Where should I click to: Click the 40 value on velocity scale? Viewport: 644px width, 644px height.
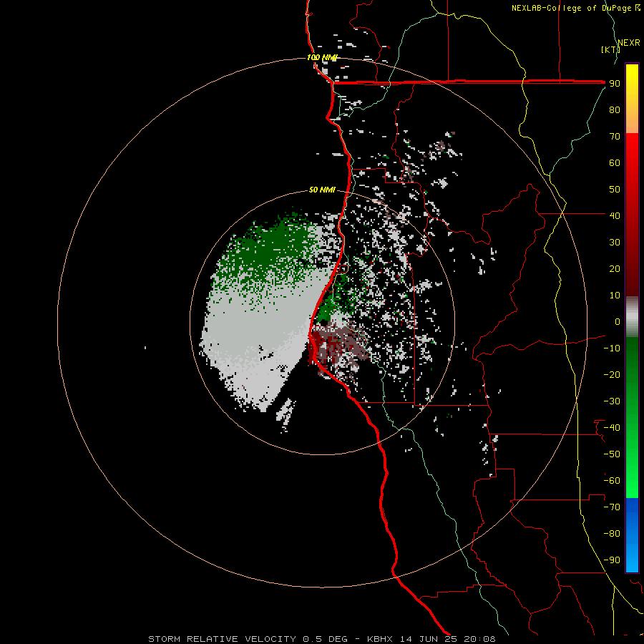click(615, 215)
